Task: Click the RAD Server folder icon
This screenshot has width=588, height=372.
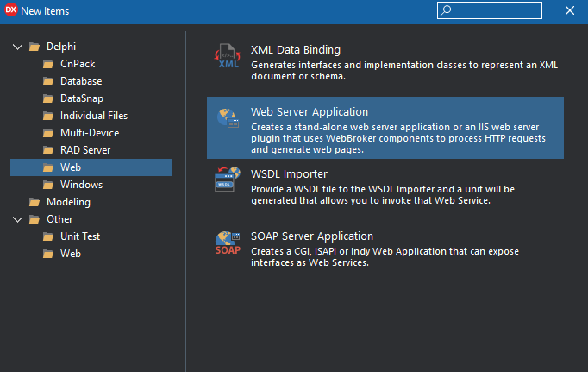Action: (x=48, y=150)
